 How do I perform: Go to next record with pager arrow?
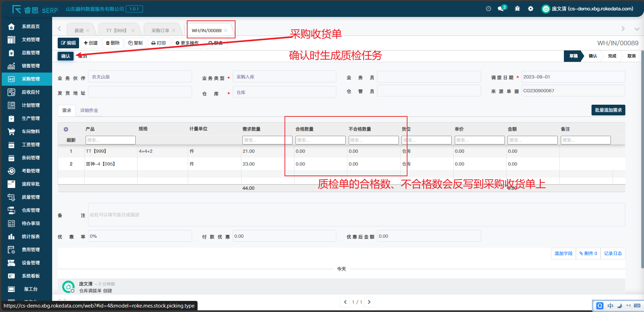pos(369,302)
